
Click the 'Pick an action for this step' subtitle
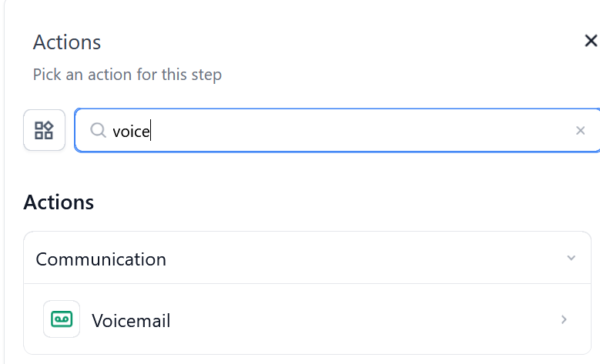[x=127, y=75]
